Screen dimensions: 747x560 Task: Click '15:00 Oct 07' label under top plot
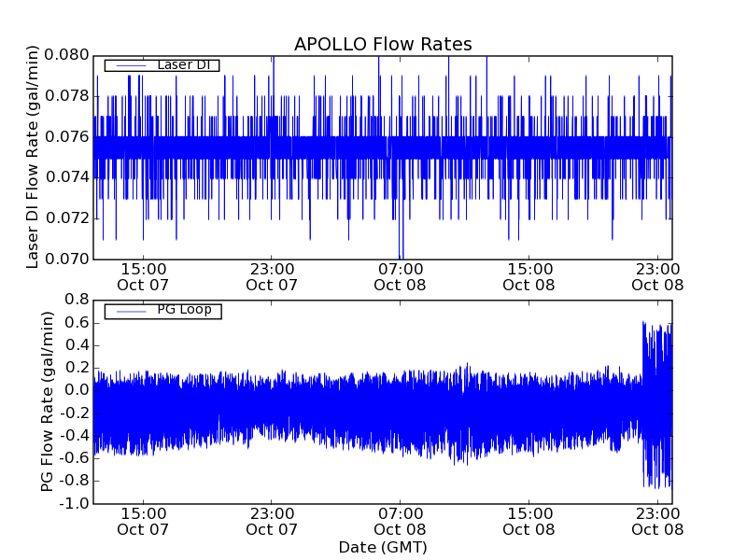click(143, 277)
